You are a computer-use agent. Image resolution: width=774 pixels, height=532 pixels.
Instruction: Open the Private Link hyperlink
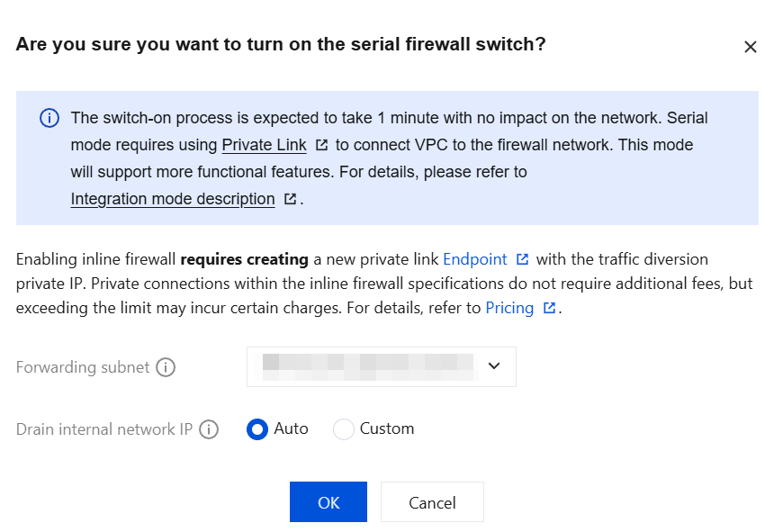click(264, 145)
